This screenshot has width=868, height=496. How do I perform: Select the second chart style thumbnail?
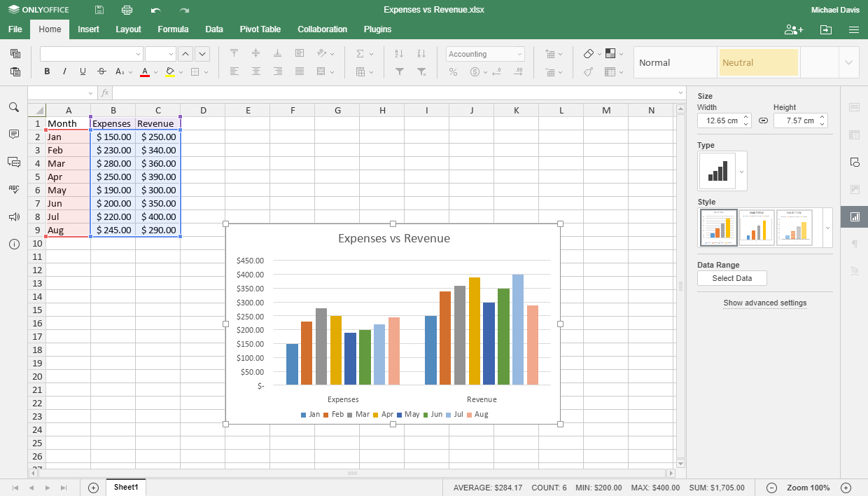pos(757,228)
